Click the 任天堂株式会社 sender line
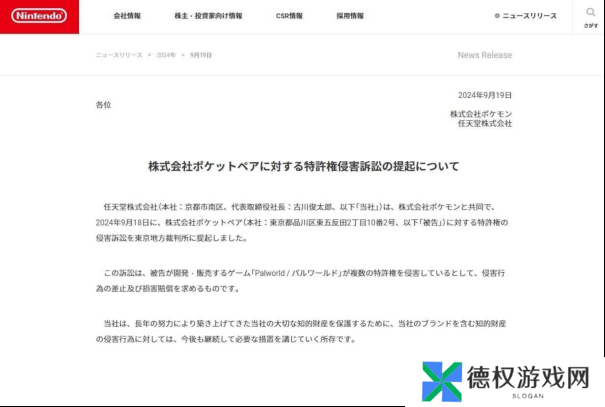This screenshot has width=605, height=407. [485, 123]
